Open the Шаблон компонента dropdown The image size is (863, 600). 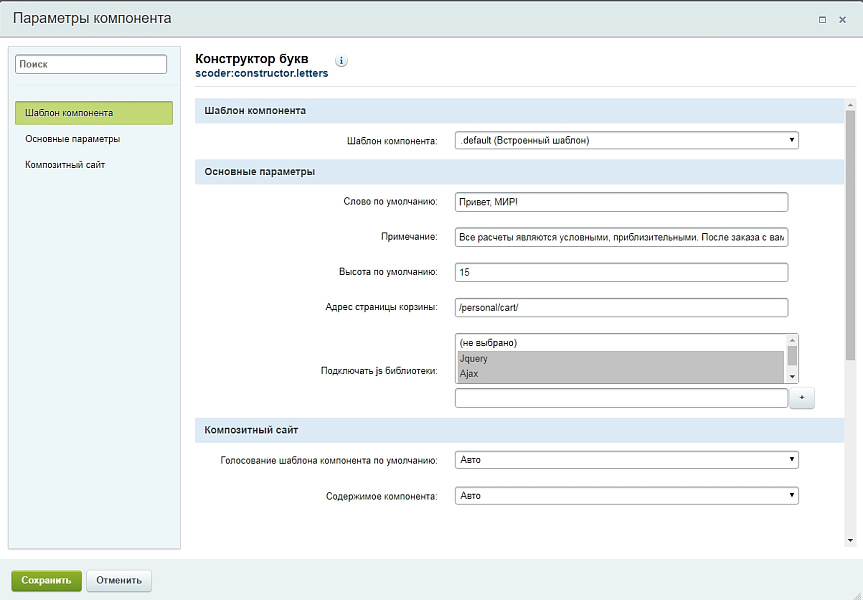tap(626, 141)
